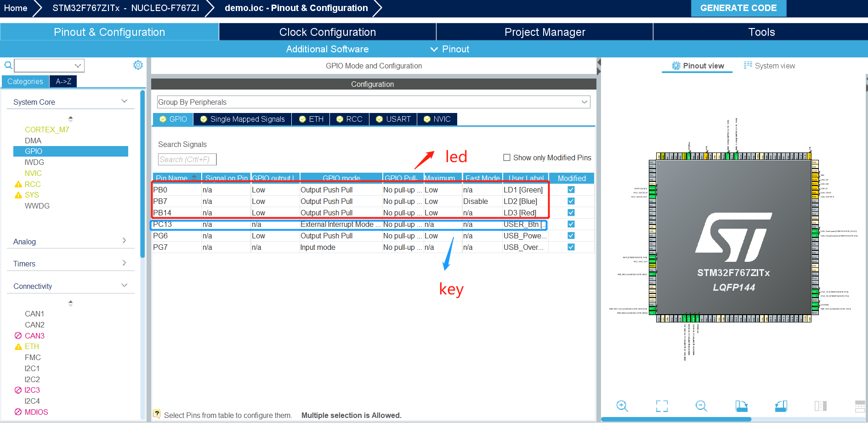Viewport: 868px width, 423px height.
Task: Toggle Modified checkbox for PB0
Action: [571, 190]
